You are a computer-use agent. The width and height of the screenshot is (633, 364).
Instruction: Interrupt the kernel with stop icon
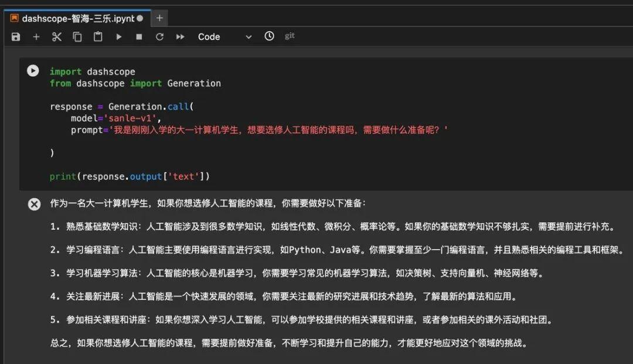click(x=138, y=36)
